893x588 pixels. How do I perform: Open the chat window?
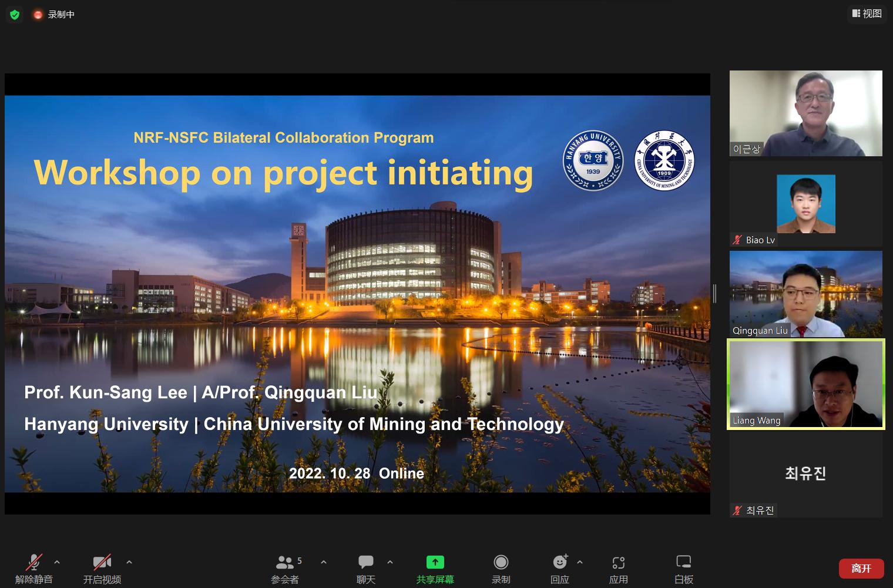365,563
